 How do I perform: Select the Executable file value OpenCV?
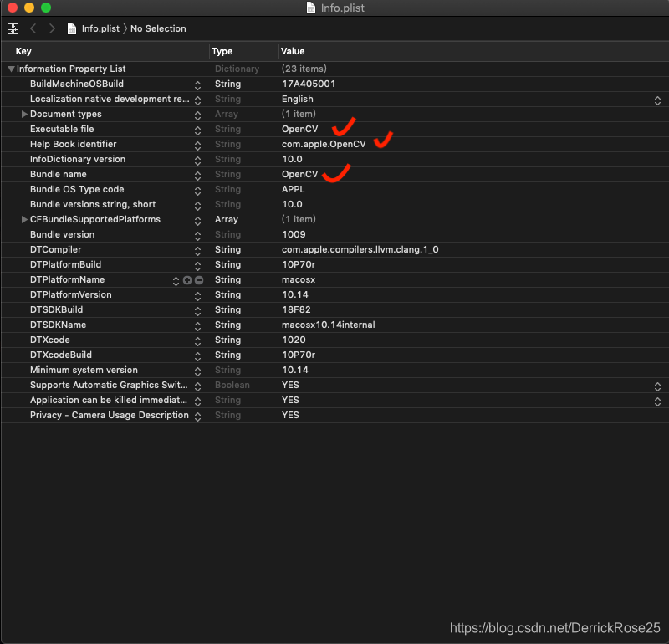[x=299, y=129]
